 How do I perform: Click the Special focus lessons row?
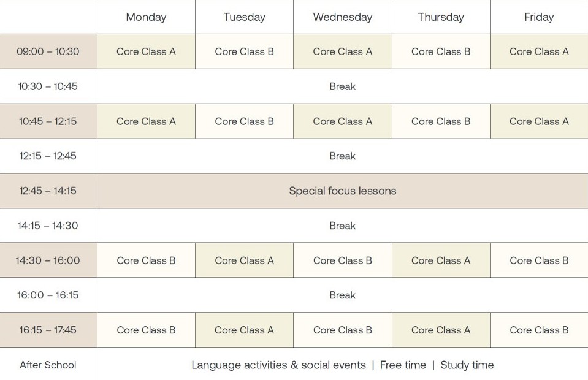coord(342,191)
